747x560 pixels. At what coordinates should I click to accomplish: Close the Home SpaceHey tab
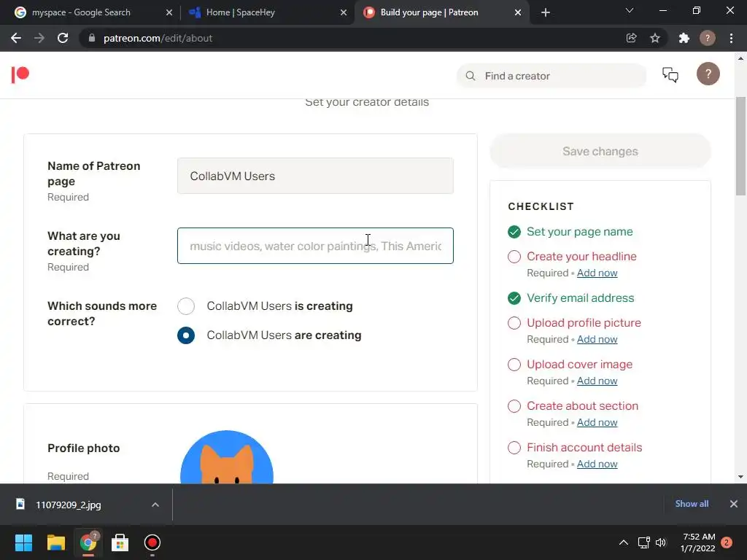tap(344, 12)
